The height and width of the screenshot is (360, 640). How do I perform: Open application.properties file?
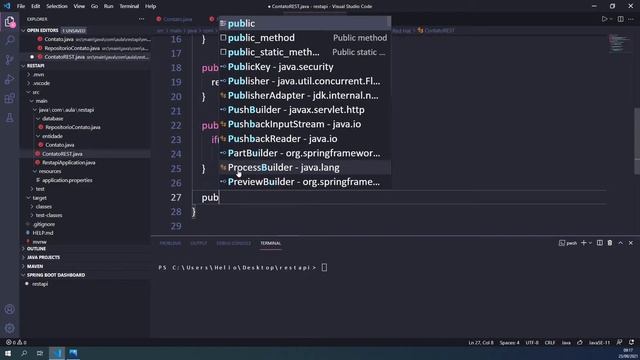pos(67,180)
